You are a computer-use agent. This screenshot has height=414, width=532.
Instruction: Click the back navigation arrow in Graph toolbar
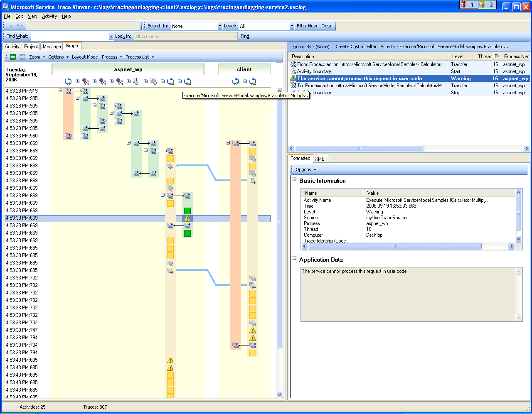[12, 57]
